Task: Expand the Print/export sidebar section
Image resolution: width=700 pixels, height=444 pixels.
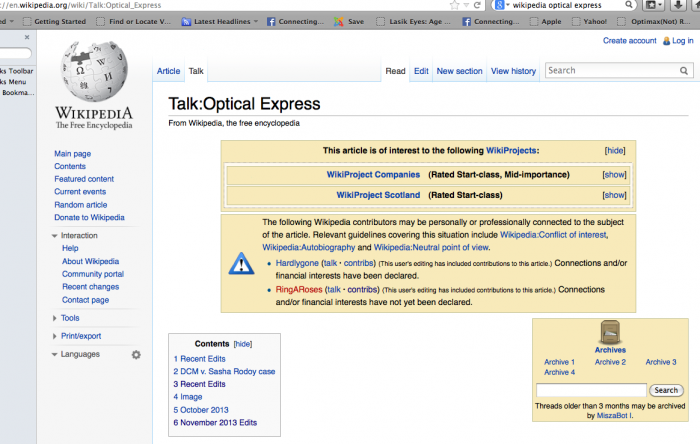Action: 54,336
